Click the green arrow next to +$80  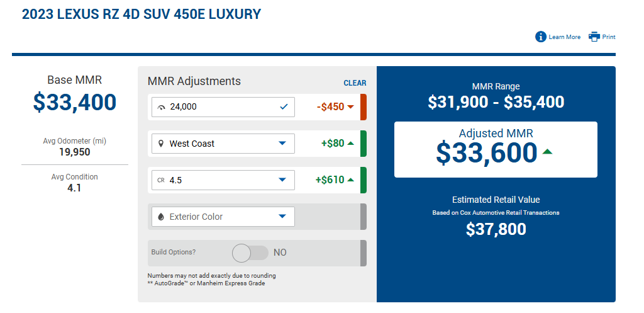350,144
